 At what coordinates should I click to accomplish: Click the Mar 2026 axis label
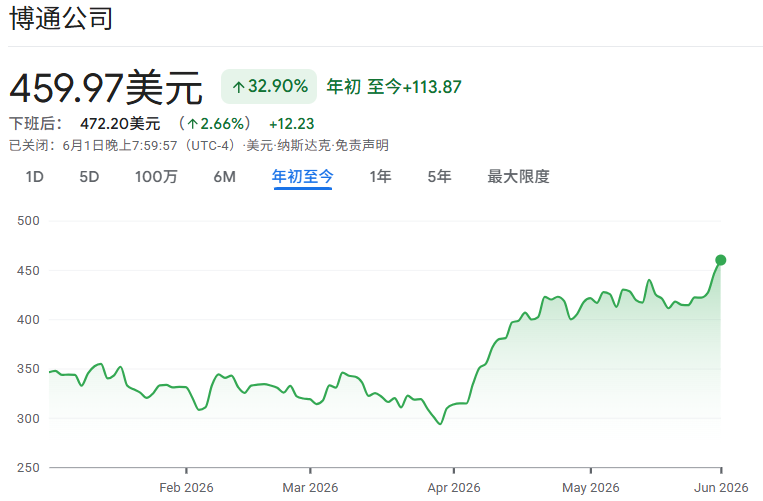pos(310,487)
